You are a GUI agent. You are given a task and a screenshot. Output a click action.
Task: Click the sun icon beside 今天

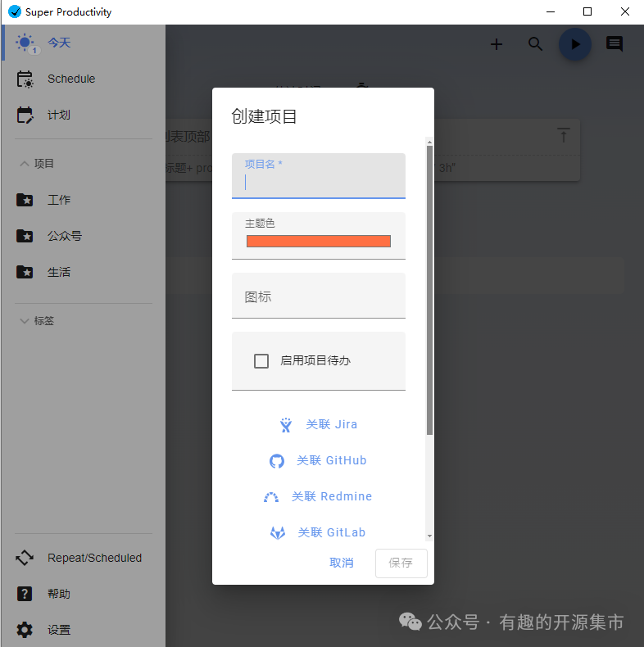point(25,43)
